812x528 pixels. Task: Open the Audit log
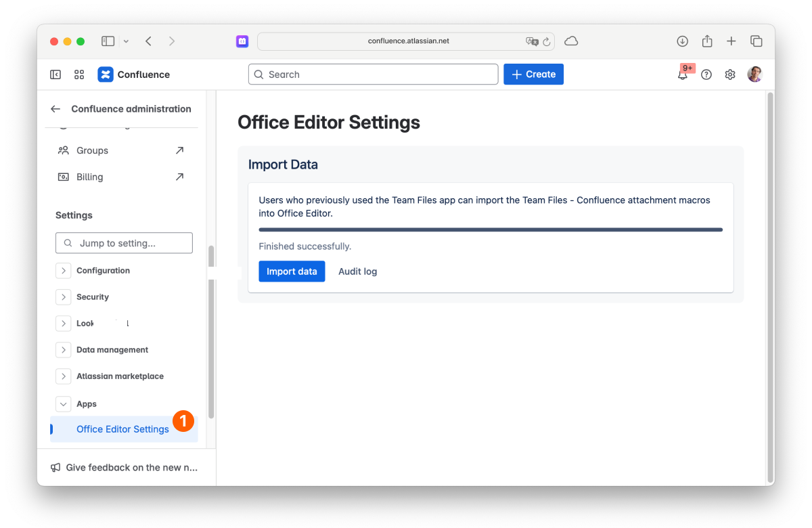tap(358, 271)
